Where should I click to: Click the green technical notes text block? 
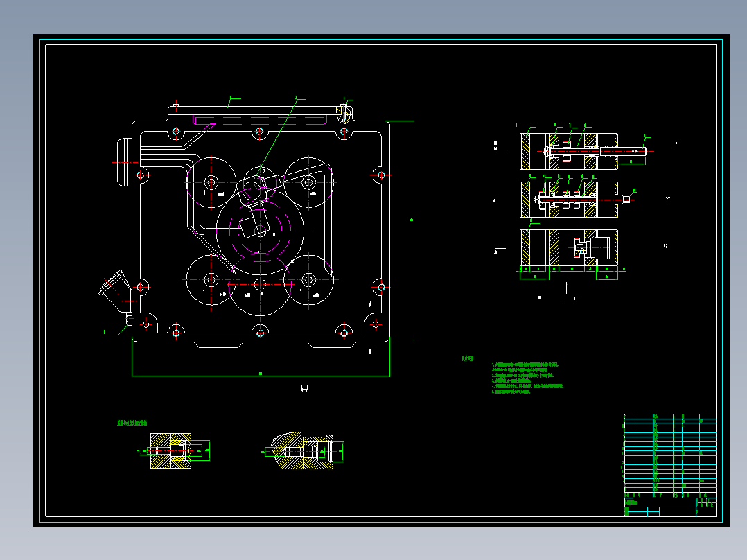click(527, 378)
